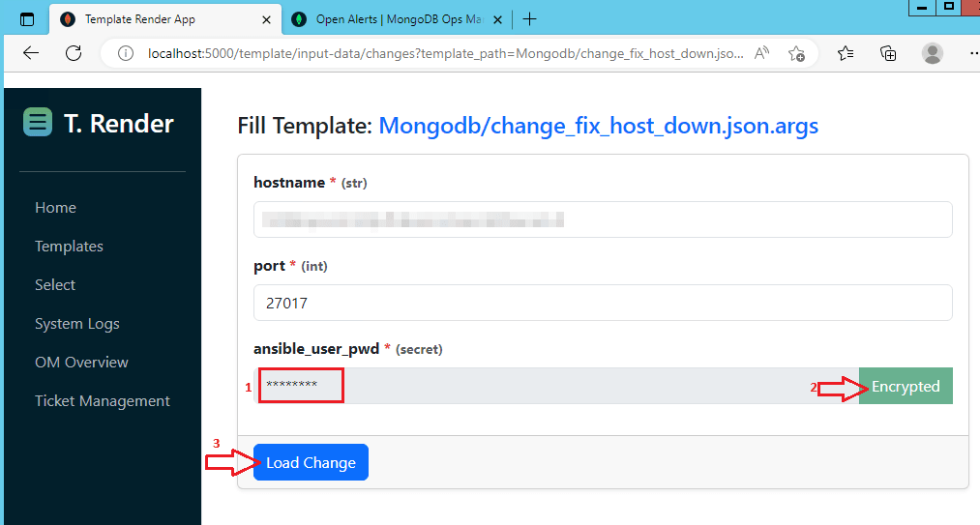This screenshot has width=980, height=525.
Task: Open the Mongodb/change_fix_host_down.json.args link
Action: (598, 126)
